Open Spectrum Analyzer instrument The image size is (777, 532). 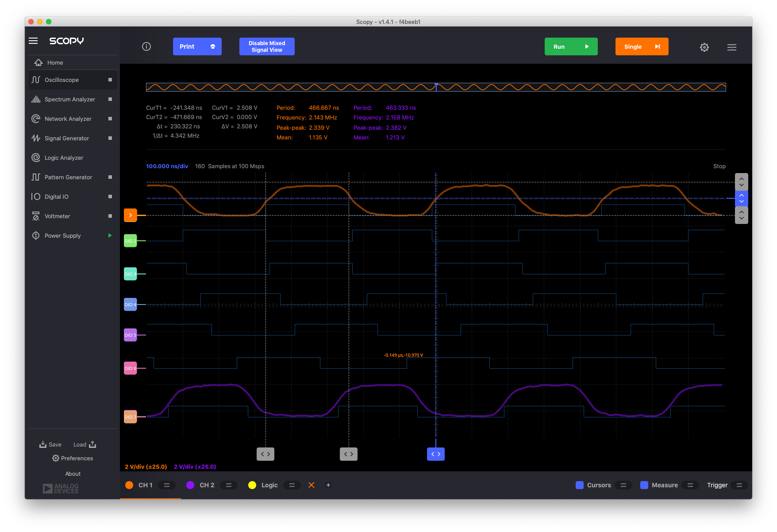[x=73, y=99]
